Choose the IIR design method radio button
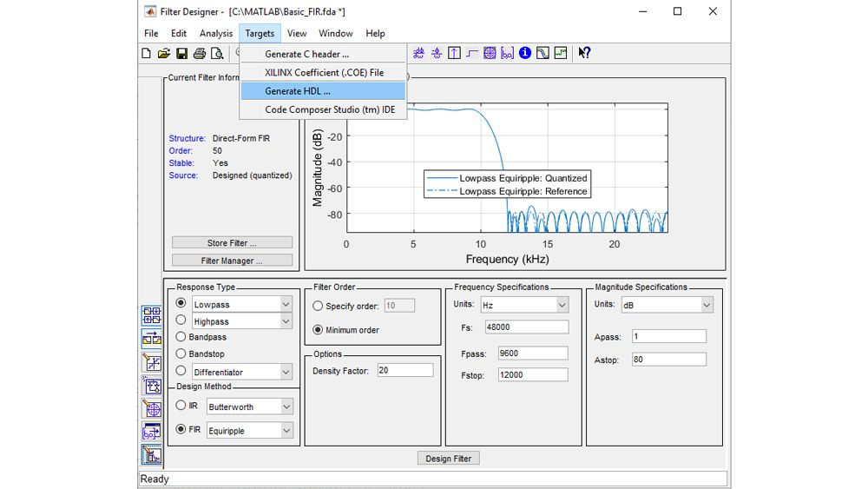Image resolution: width=868 pixels, height=489 pixels. click(x=181, y=406)
